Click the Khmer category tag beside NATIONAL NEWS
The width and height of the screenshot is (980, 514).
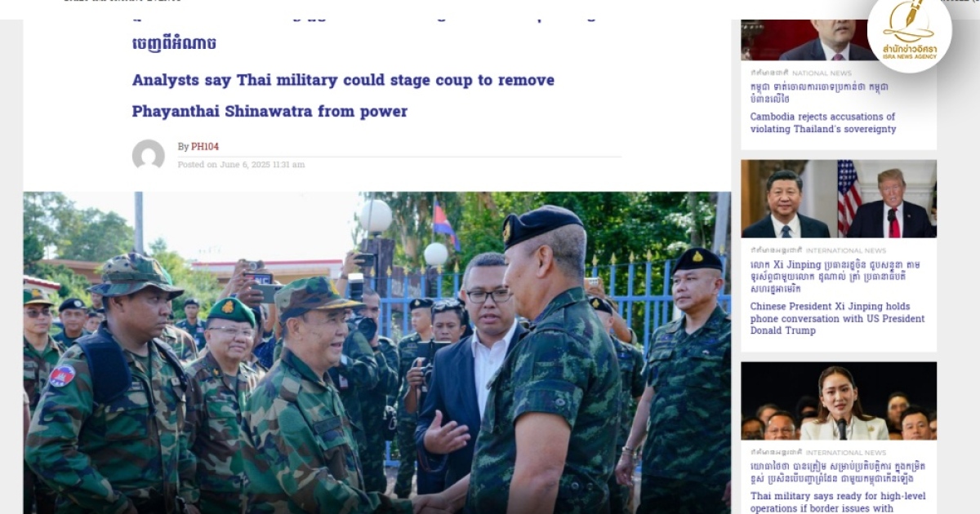click(769, 73)
